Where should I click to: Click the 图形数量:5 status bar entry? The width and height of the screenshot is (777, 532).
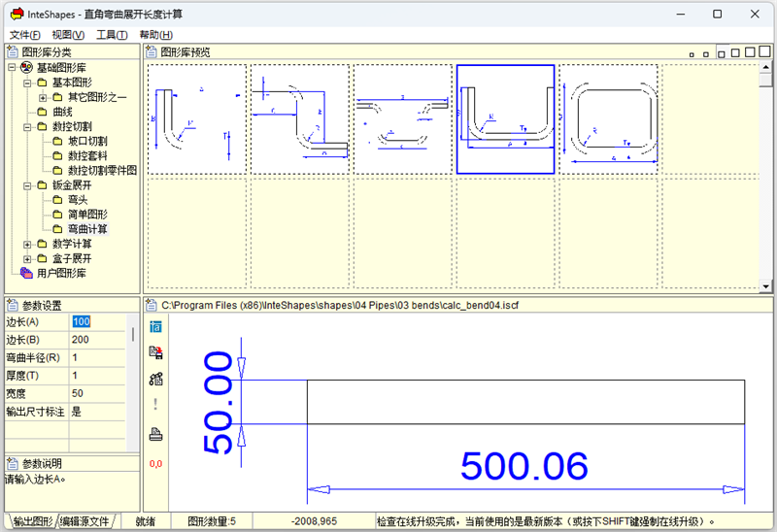(x=212, y=521)
